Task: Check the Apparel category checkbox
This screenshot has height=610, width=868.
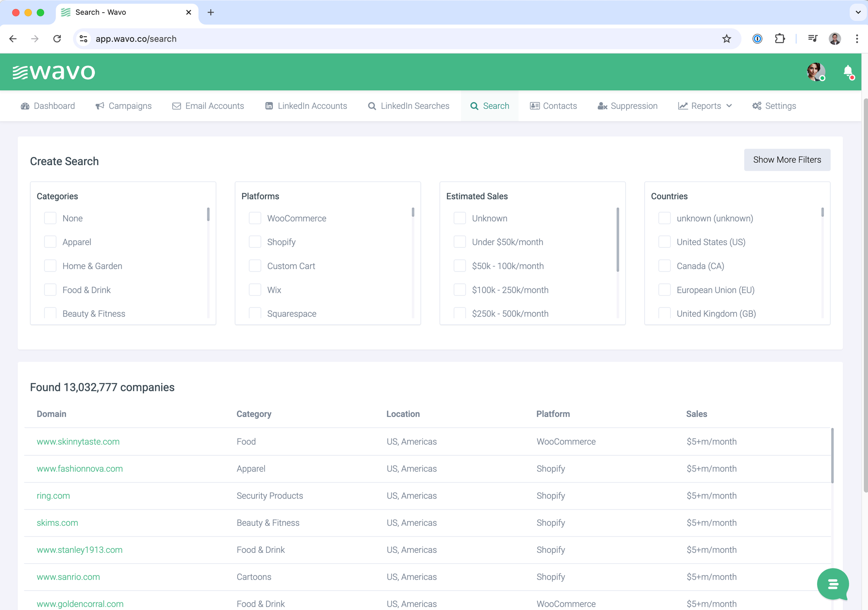Action: [x=50, y=242]
